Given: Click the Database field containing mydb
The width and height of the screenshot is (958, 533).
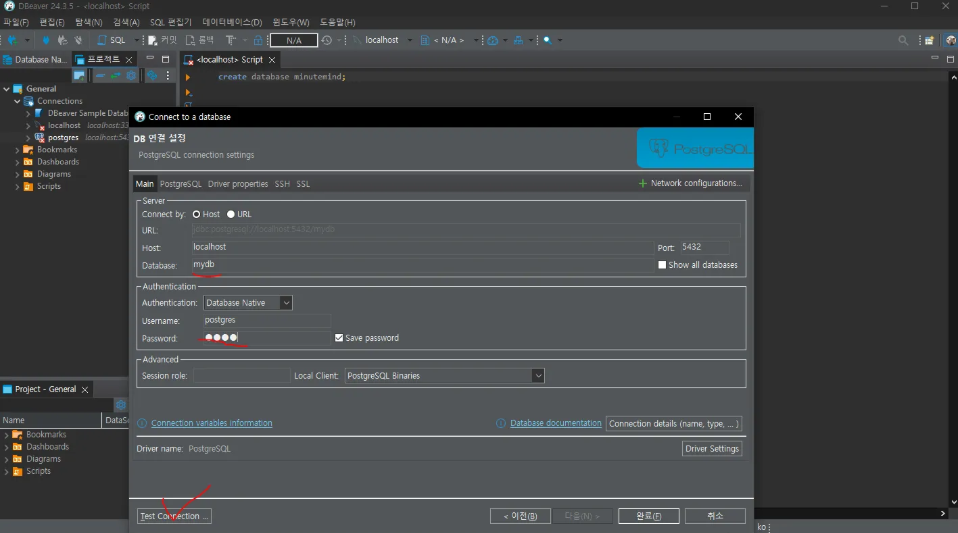Looking at the screenshot, I should click(x=422, y=265).
